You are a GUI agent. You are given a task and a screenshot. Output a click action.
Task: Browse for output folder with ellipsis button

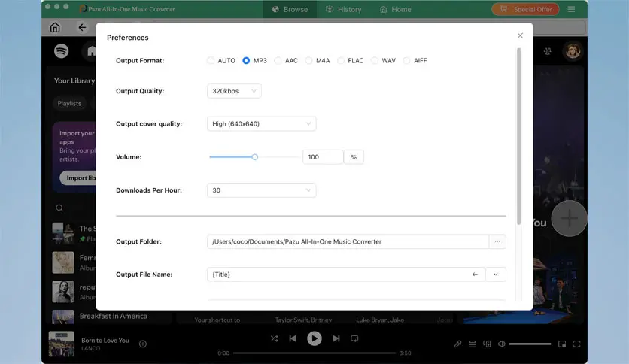[x=497, y=241]
